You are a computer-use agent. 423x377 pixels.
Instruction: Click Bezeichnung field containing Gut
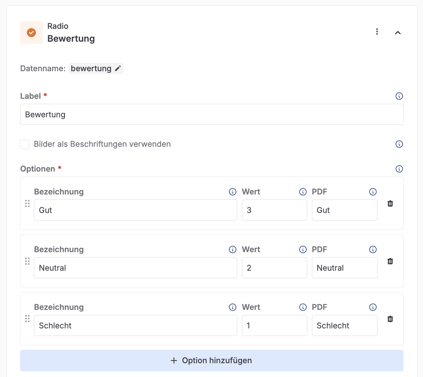[x=135, y=210]
